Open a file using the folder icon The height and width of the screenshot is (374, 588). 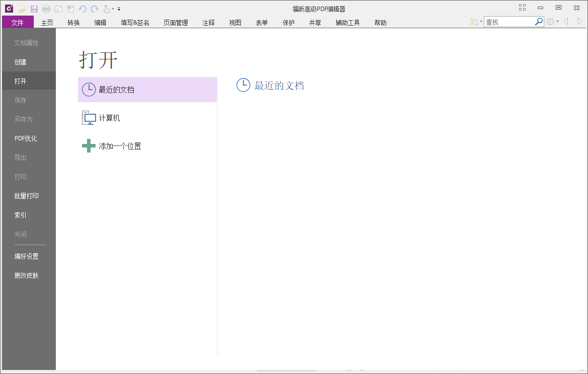click(22, 9)
